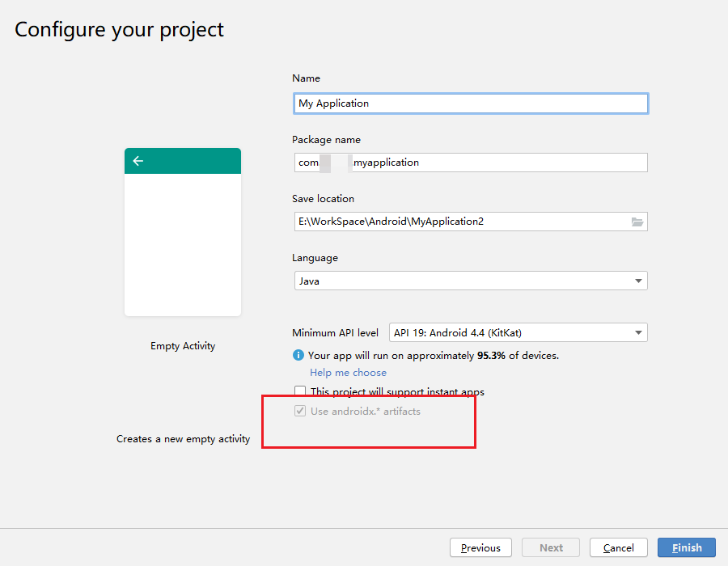The width and height of the screenshot is (728, 566).
Task: Toggle the "Use androidx.* artifacts" checkbox
Action: click(x=300, y=411)
